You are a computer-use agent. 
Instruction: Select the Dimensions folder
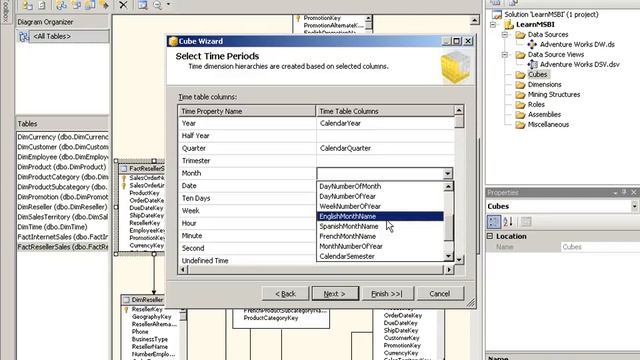point(544,84)
